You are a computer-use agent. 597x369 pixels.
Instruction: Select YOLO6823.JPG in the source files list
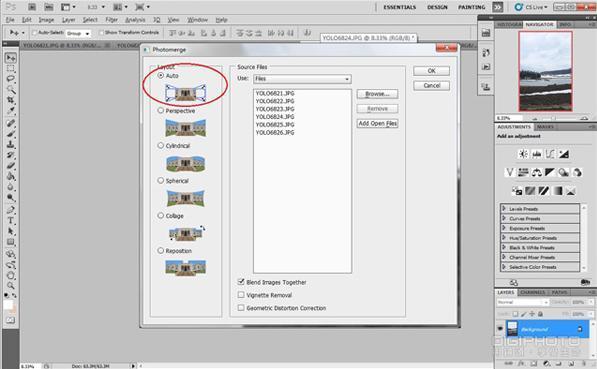click(x=275, y=109)
